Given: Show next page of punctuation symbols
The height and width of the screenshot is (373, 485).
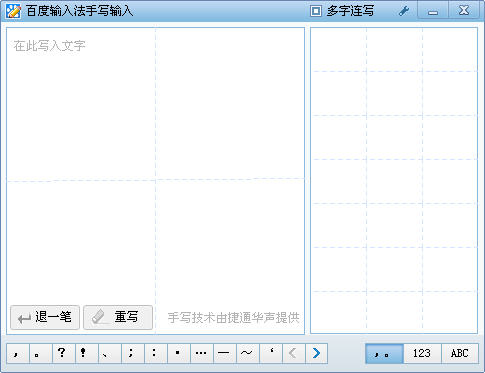Looking at the screenshot, I should click(x=317, y=353).
